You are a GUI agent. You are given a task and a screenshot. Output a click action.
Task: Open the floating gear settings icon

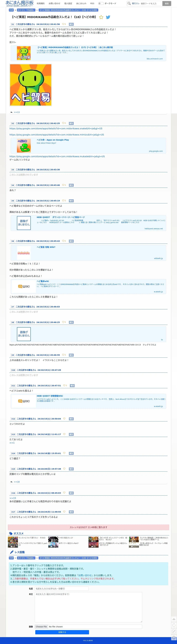[174, 638]
